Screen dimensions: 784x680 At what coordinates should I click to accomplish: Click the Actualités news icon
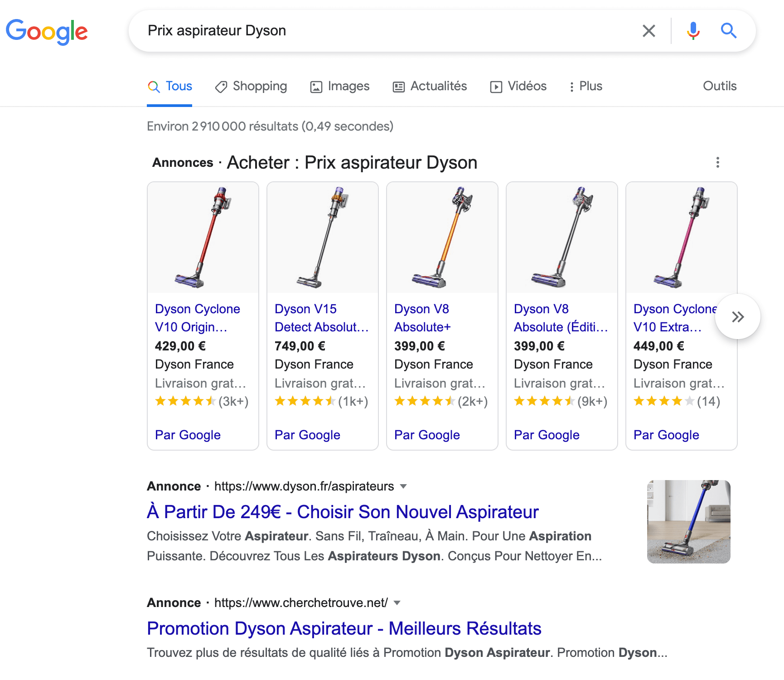pos(398,86)
